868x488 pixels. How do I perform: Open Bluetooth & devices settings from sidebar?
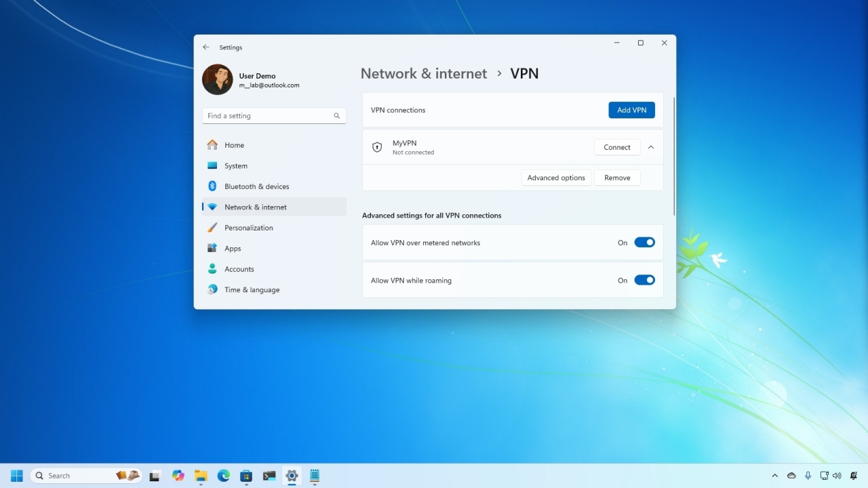[256, 186]
